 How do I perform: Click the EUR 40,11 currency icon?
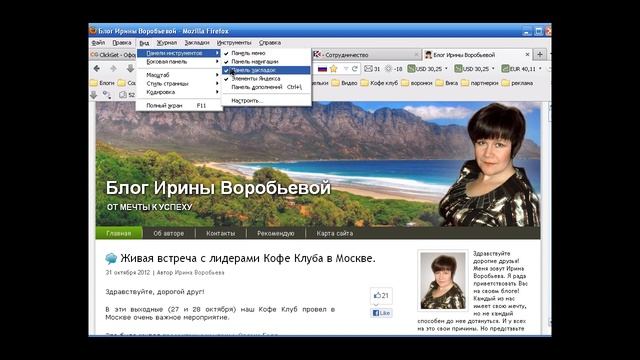click(x=505, y=69)
